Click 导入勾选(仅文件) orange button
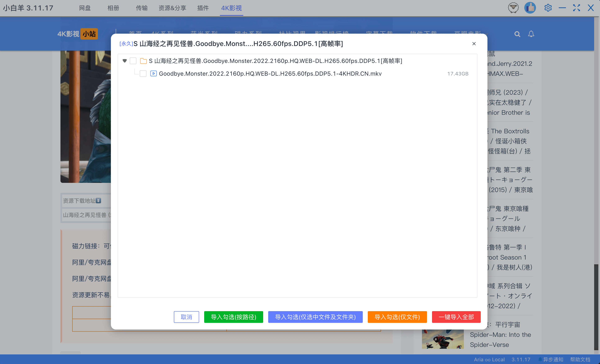Viewport: 600px width, 364px height. [397, 317]
